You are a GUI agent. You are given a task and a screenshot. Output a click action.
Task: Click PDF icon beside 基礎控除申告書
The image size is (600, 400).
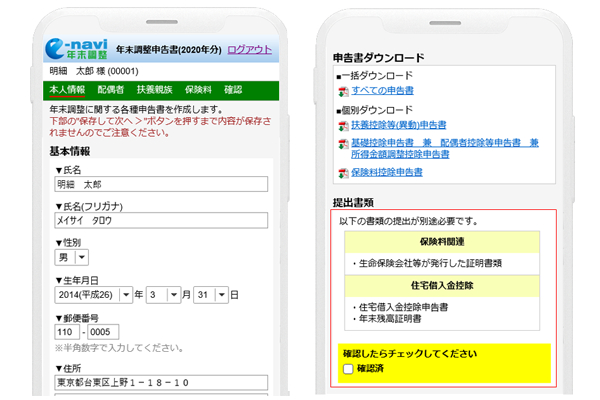coord(343,144)
